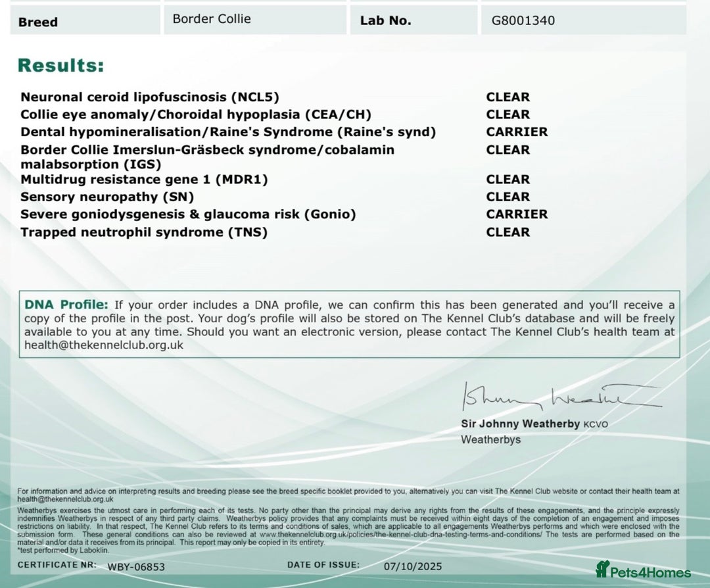Click the date of issue 07/10/2025
The image size is (710, 588).
(413, 566)
